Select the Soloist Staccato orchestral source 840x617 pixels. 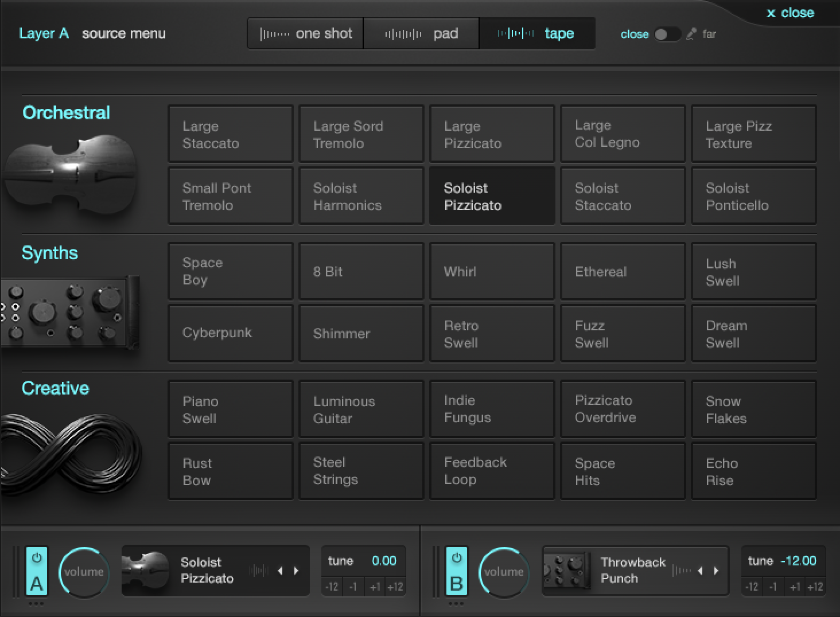tap(623, 196)
